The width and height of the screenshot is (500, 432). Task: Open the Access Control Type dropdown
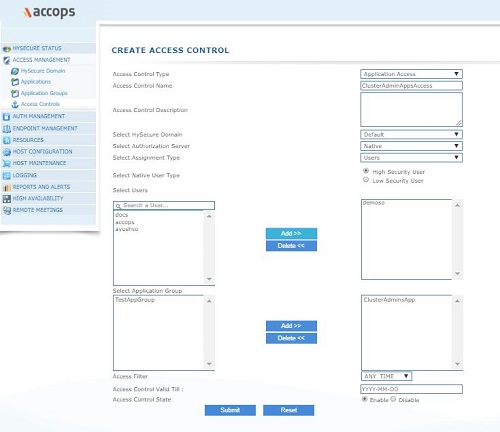click(x=411, y=74)
